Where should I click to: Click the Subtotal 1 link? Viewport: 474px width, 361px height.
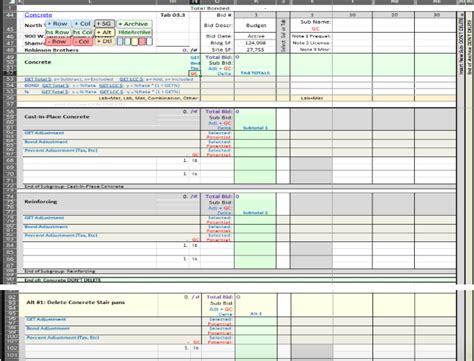pos(255,128)
